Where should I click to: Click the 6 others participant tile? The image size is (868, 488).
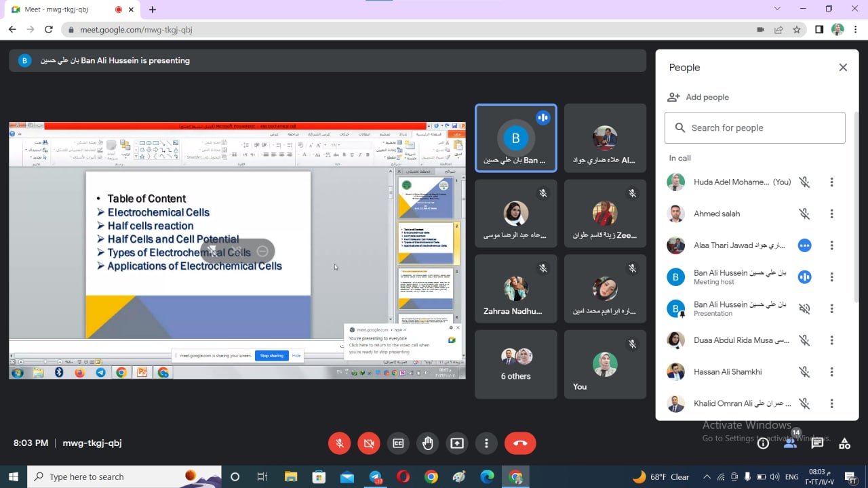[516, 364]
